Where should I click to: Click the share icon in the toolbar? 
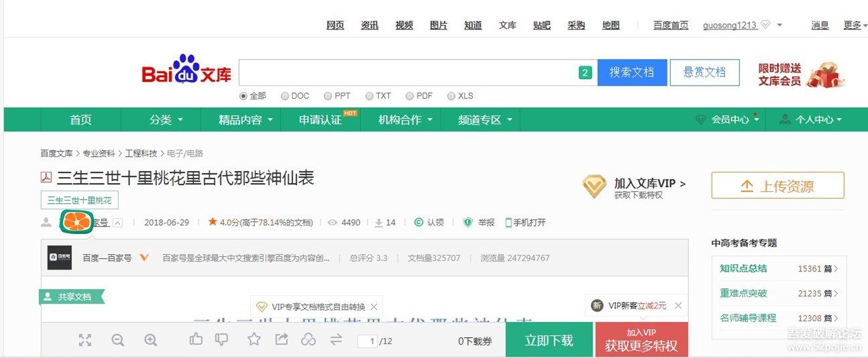point(281,339)
